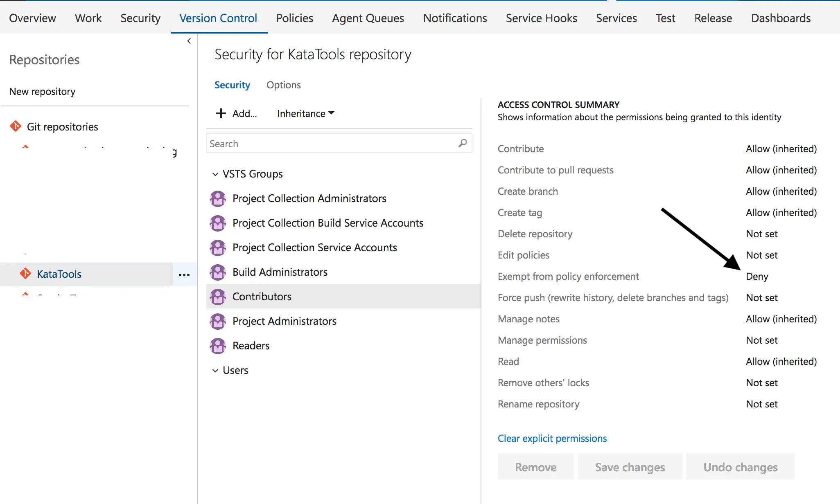
Task: Collapse the left panel with the arrow
Action: (189, 41)
